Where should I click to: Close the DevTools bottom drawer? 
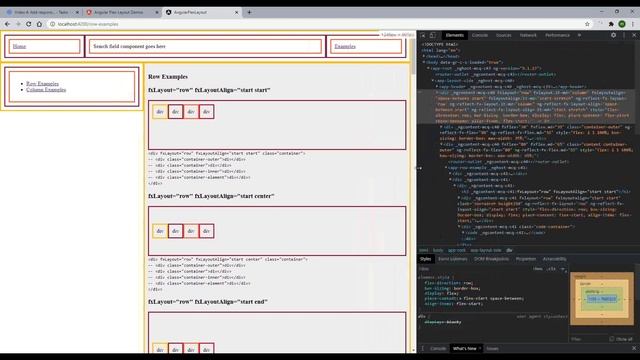click(634, 349)
